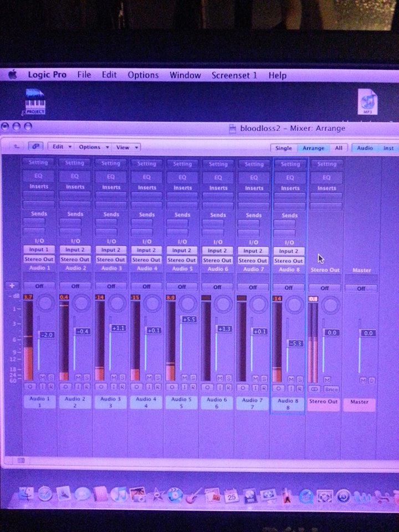The width and height of the screenshot is (399, 532).
Task: Open the PROJECT file icon on desktop
Action: (35, 102)
